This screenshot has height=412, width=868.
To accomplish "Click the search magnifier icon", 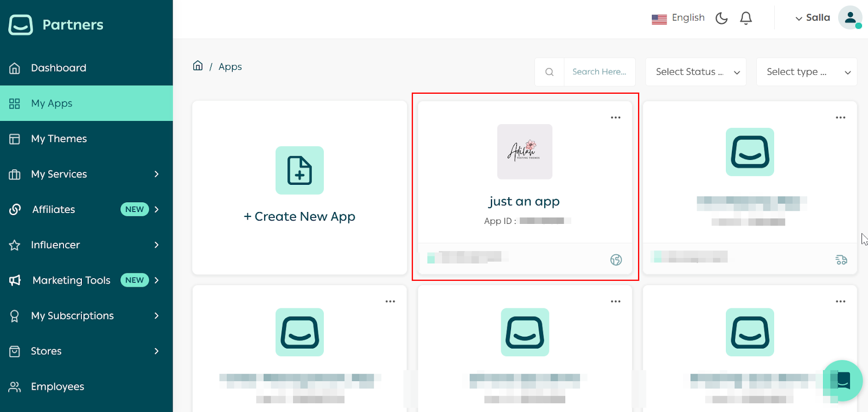I will (x=549, y=72).
